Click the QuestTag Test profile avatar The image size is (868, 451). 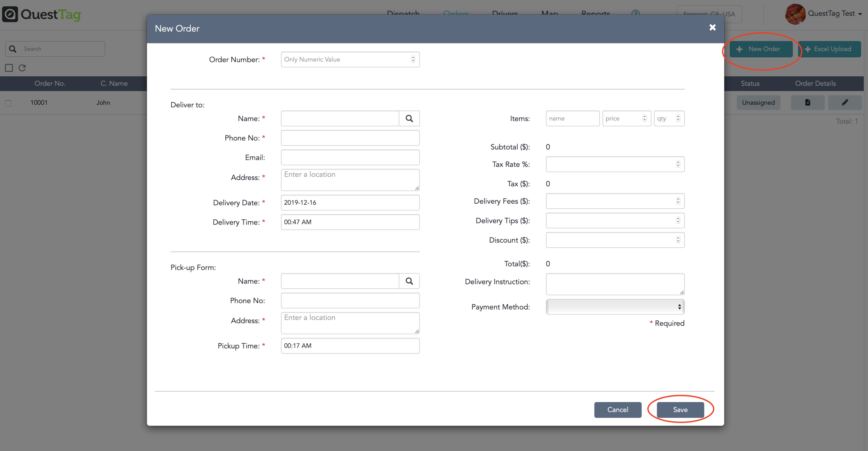pos(795,14)
